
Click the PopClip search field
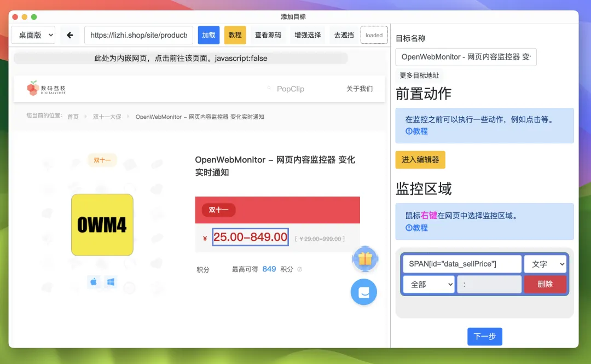pos(291,89)
